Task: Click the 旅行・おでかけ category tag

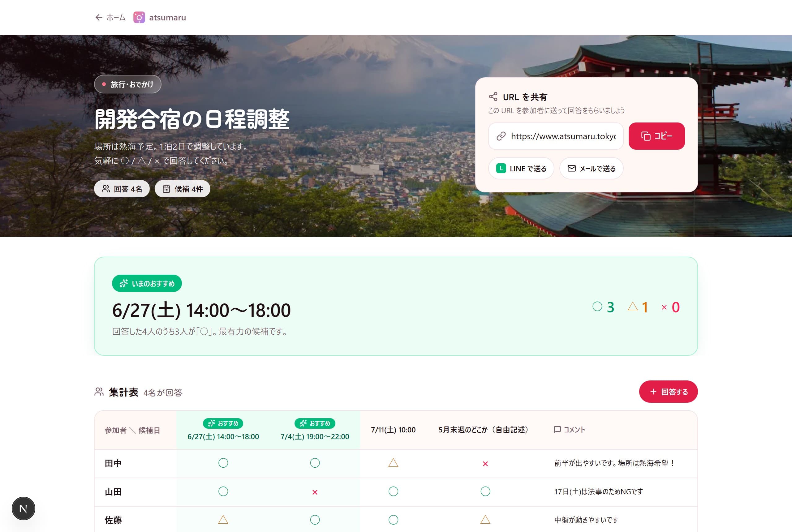Action: 127,84
